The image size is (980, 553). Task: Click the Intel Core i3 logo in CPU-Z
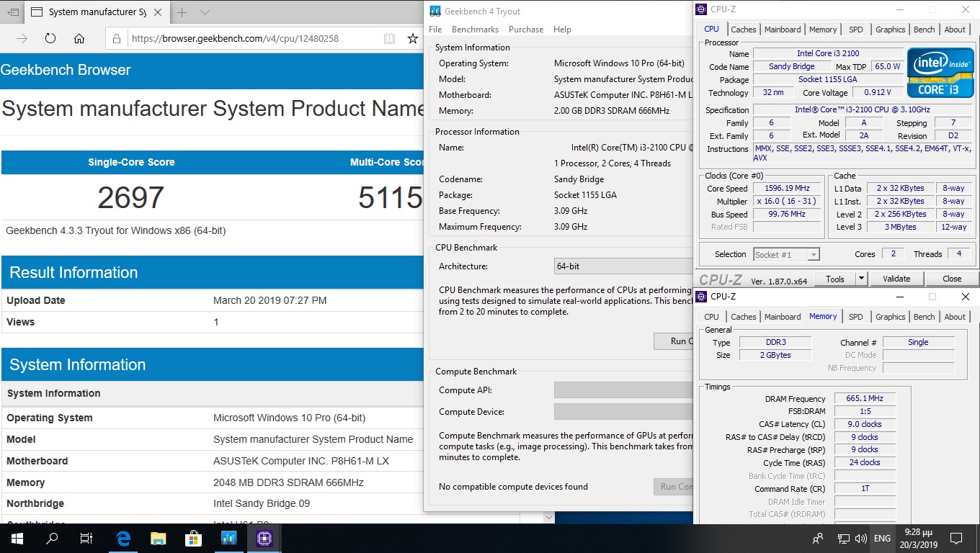[x=940, y=73]
